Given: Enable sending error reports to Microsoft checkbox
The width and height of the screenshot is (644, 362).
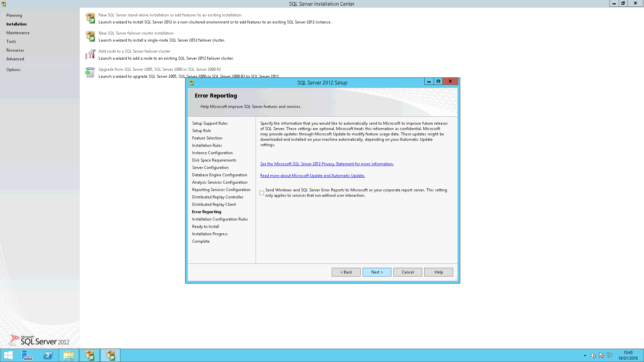Looking at the screenshot, I should tap(262, 193).
